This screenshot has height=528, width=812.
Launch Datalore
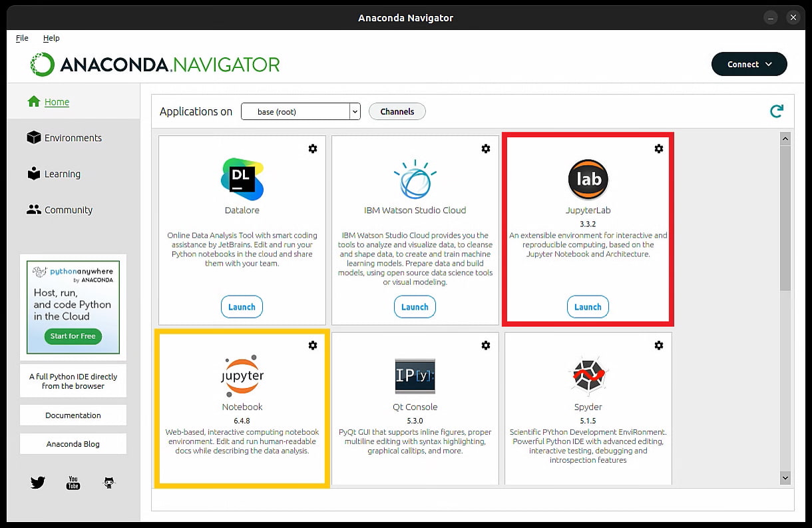(x=242, y=307)
